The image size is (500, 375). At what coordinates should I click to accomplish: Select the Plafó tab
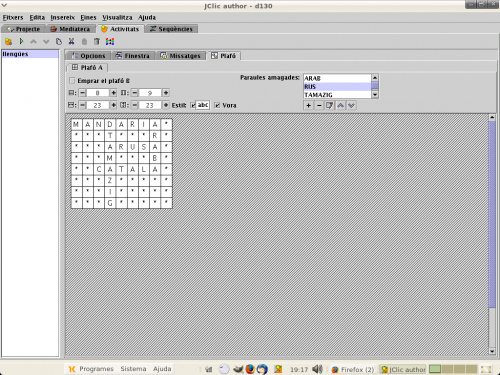click(x=224, y=56)
